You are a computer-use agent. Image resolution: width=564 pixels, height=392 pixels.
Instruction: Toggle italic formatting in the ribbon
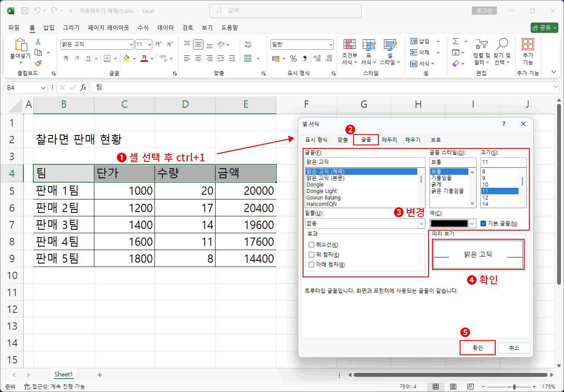point(77,58)
